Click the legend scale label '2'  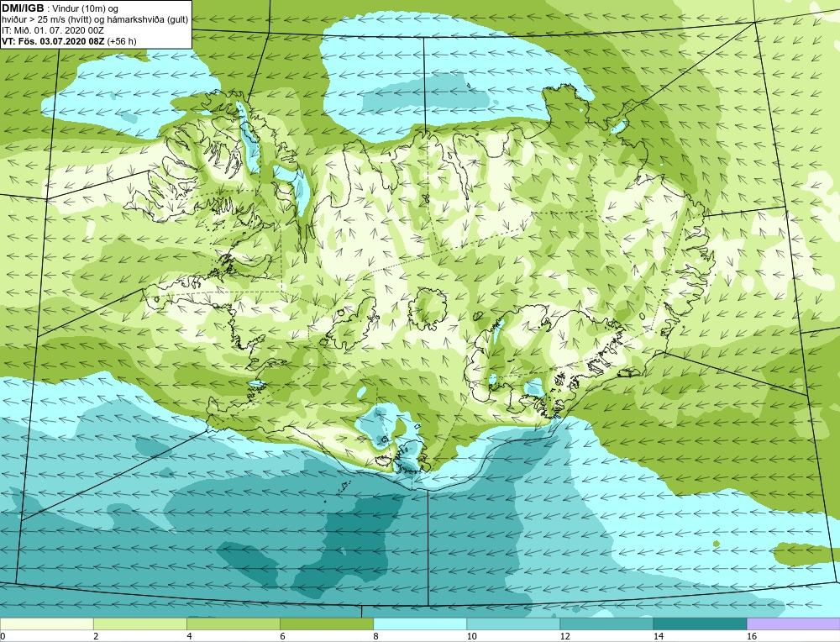pyautogui.click(x=96, y=636)
